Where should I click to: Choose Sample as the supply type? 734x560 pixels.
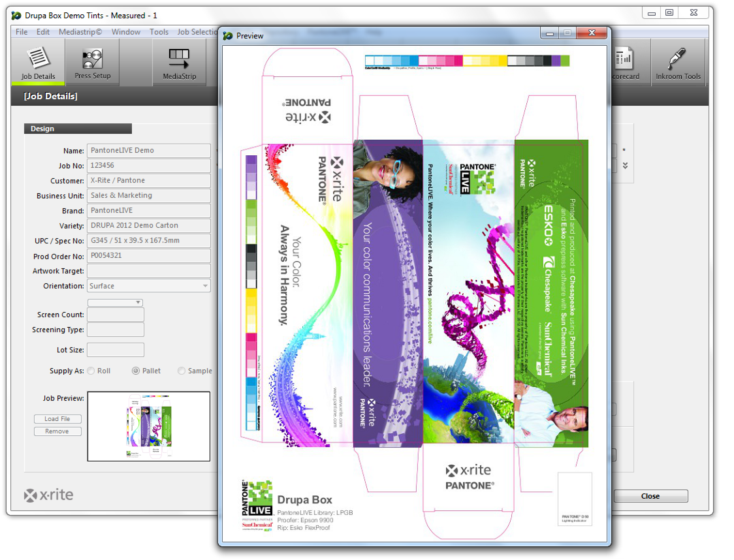182,371
